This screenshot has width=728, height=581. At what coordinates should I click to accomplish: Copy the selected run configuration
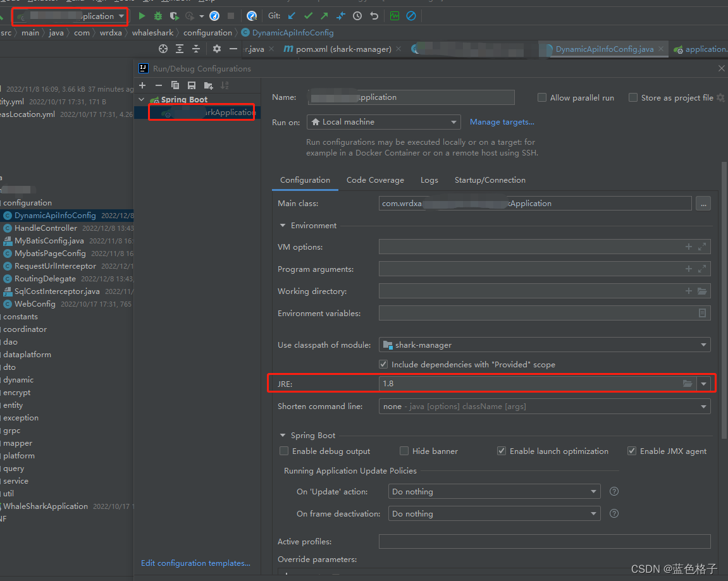tap(175, 85)
